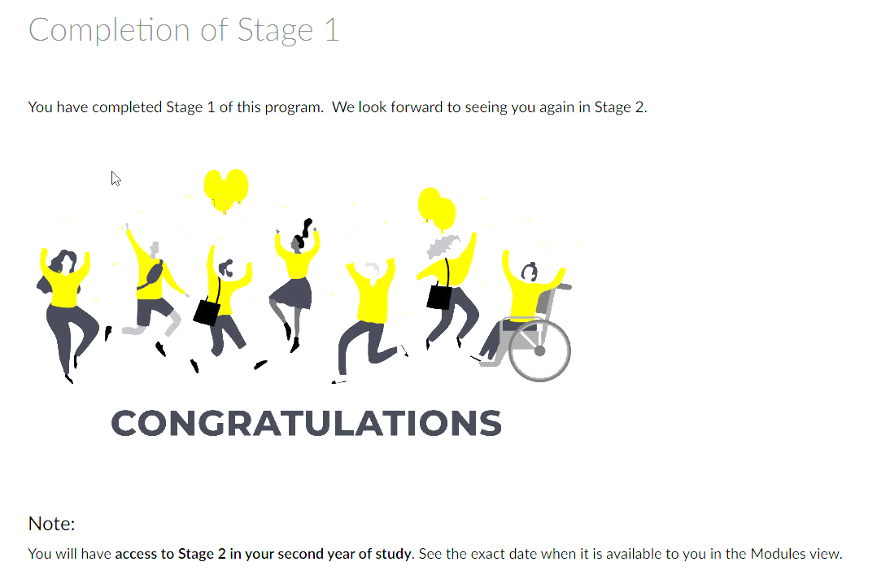877x588 pixels.
Task: Select the sentence "You have completed Stage 1"
Action: 120,107
